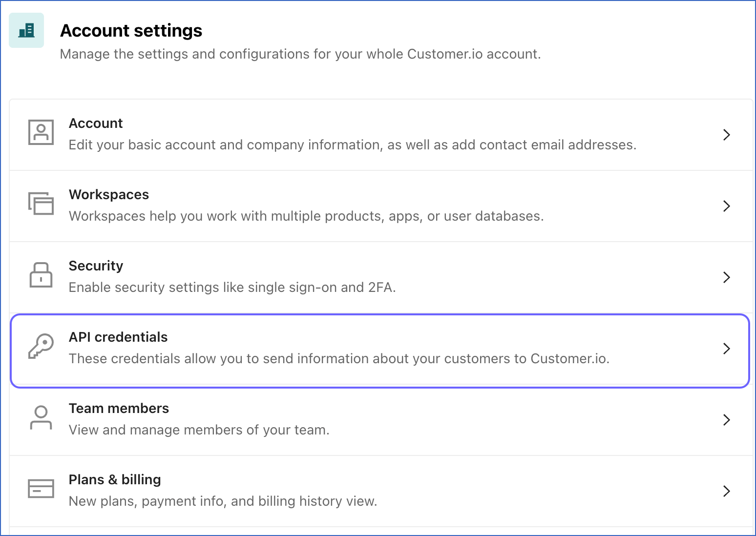Screen dimensions: 756x536
Task: Click the API credentials row chevron
Action: pyautogui.click(x=727, y=349)
